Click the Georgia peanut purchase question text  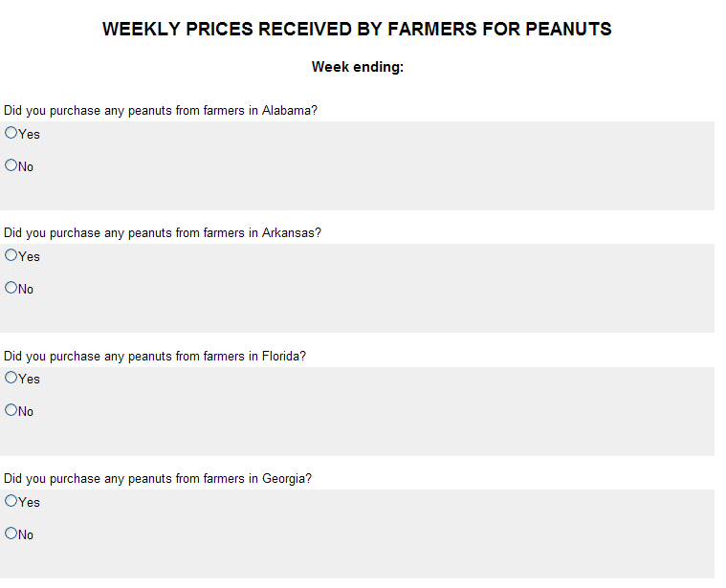click(158, 479)
